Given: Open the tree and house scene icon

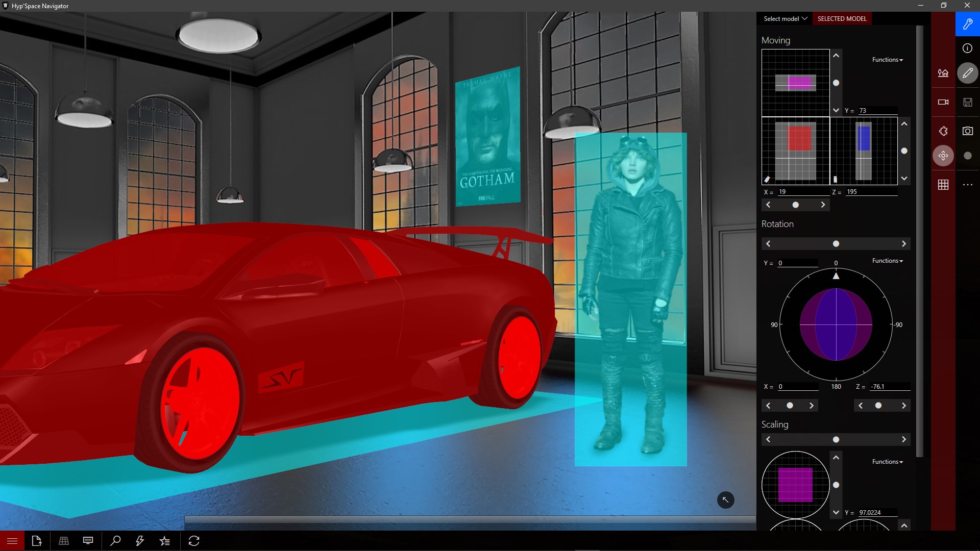Looking at the screenshot, I should pos(943,73).
